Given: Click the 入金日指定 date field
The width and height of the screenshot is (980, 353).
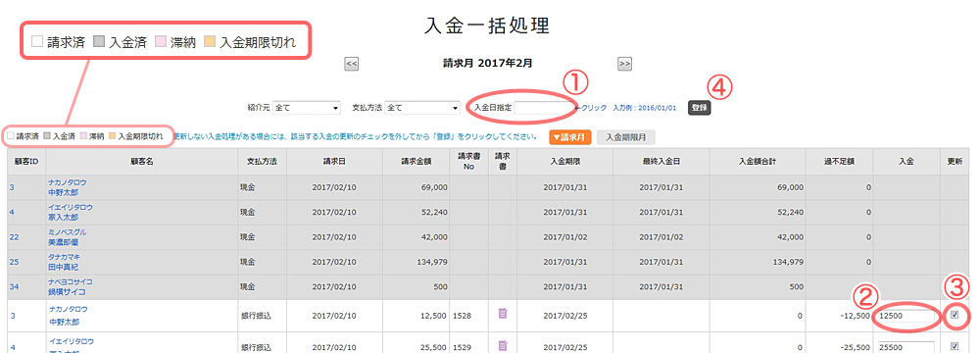Looking at the screenshot, I should pyautogui.click(x=542, y=108).
